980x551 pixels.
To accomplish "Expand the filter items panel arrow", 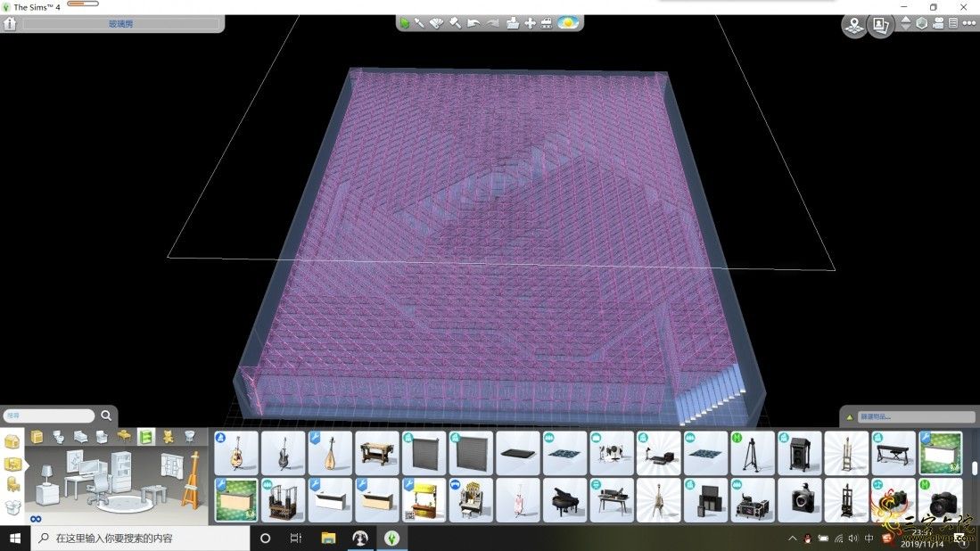I will pos(850,416).
